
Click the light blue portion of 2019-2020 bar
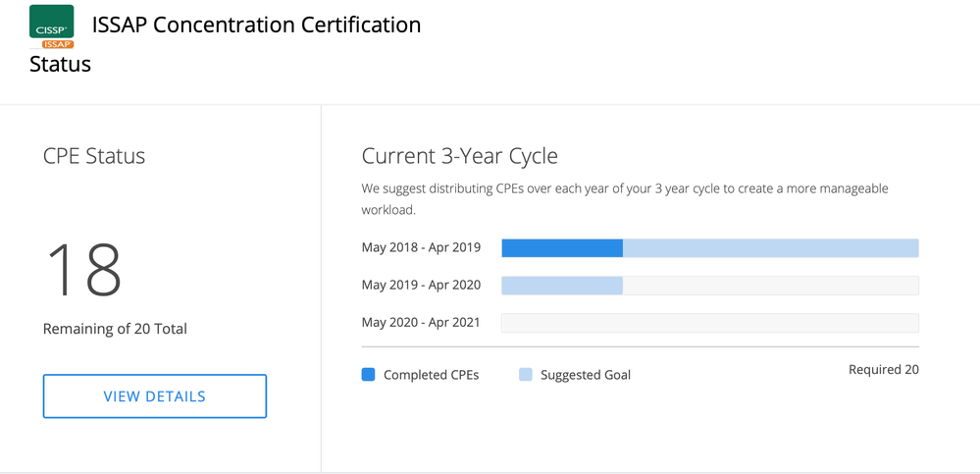coord(562,286)
